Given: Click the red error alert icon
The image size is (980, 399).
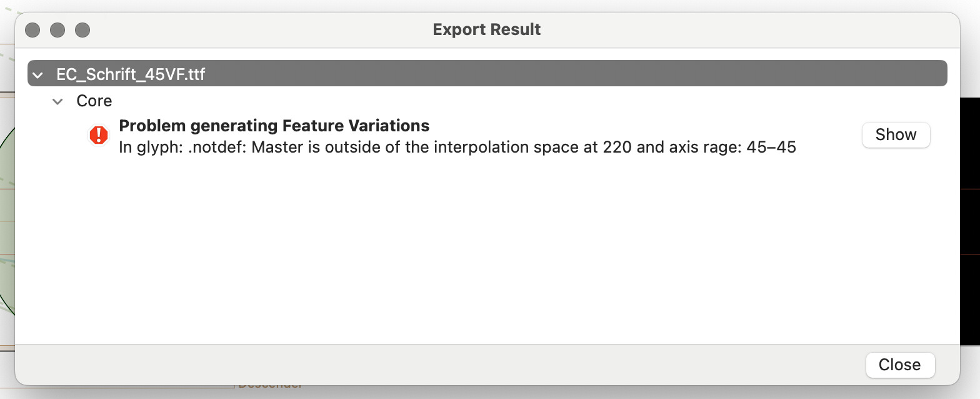Looking at the screenshot, I should pos(98,135).
